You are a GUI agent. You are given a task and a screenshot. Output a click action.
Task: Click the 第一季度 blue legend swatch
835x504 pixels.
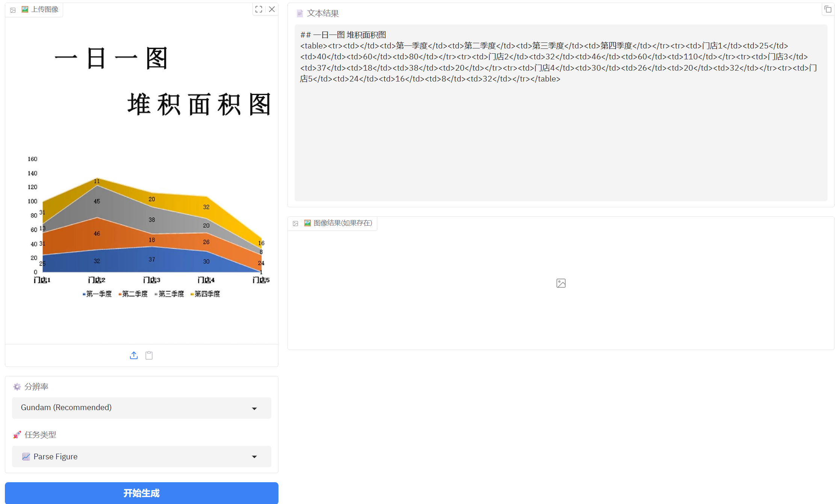[x=84, y=294]
